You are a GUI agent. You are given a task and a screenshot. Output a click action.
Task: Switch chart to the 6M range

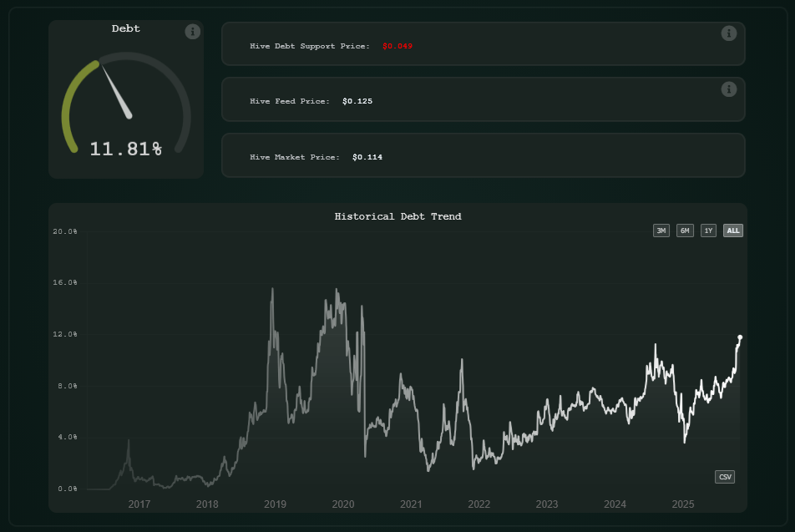(685, 231)
